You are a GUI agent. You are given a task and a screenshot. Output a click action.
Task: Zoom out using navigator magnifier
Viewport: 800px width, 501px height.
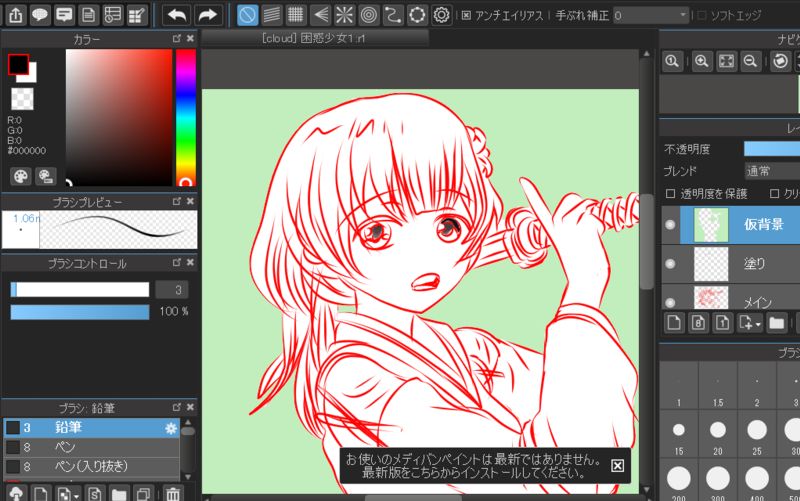click(x=750, y=62)
